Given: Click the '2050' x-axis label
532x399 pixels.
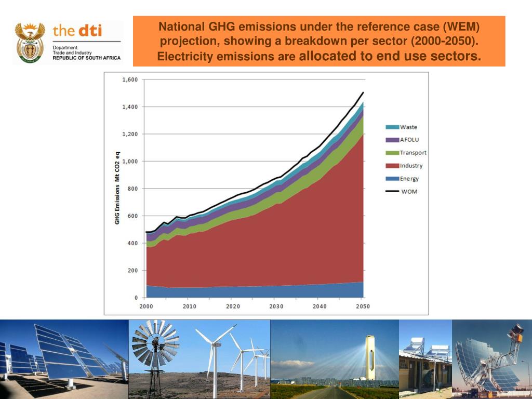Looking at the screenshot, I should (x=363, y=307).
